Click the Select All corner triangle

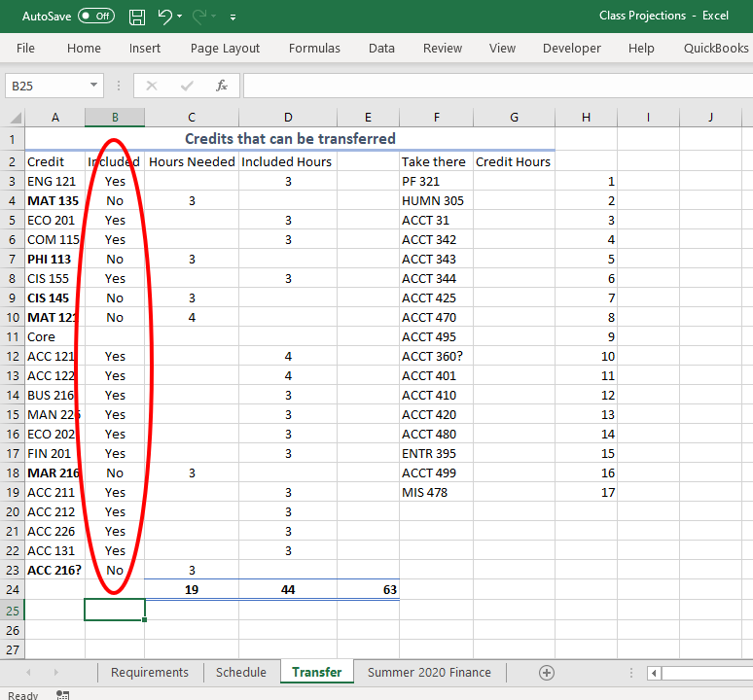tap(16, 118)
